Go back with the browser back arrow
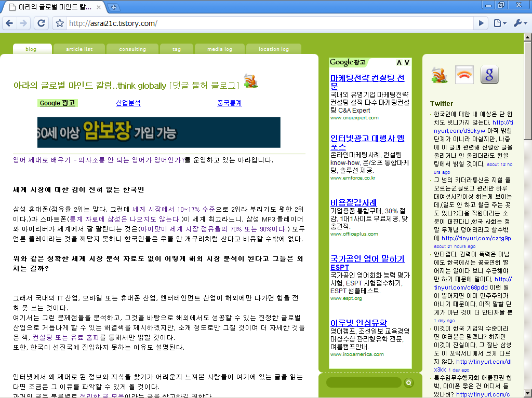 pyautogui.click(x=9, y=23)
